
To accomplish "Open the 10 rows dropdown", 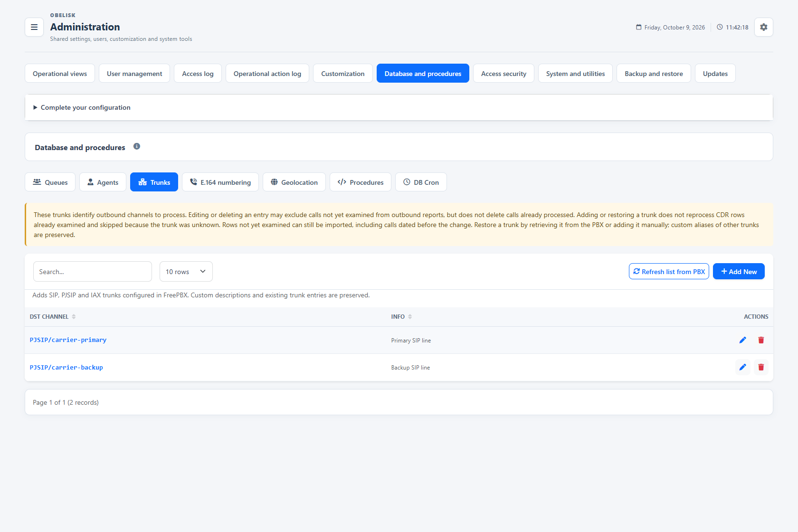I will tap(186, 272).
